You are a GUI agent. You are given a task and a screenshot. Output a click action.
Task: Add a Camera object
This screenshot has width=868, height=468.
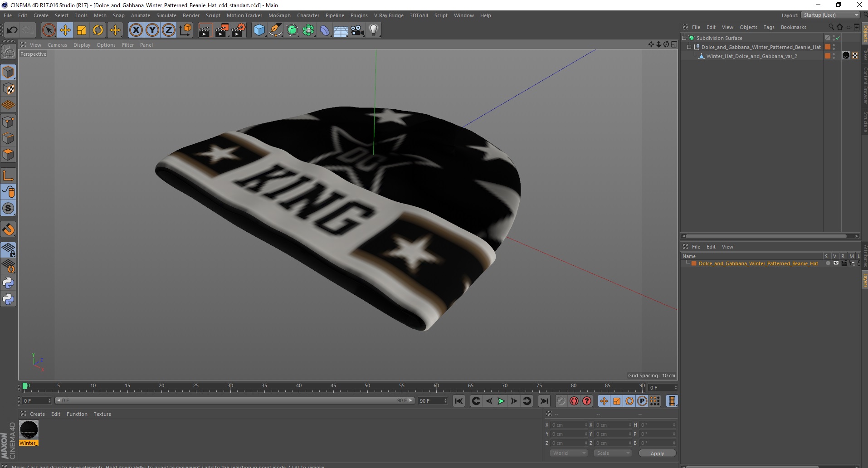point(357,30)
